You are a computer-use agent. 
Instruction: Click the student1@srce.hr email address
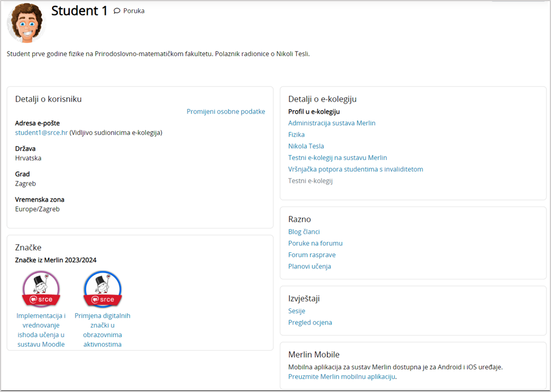[x=41, y=132]
